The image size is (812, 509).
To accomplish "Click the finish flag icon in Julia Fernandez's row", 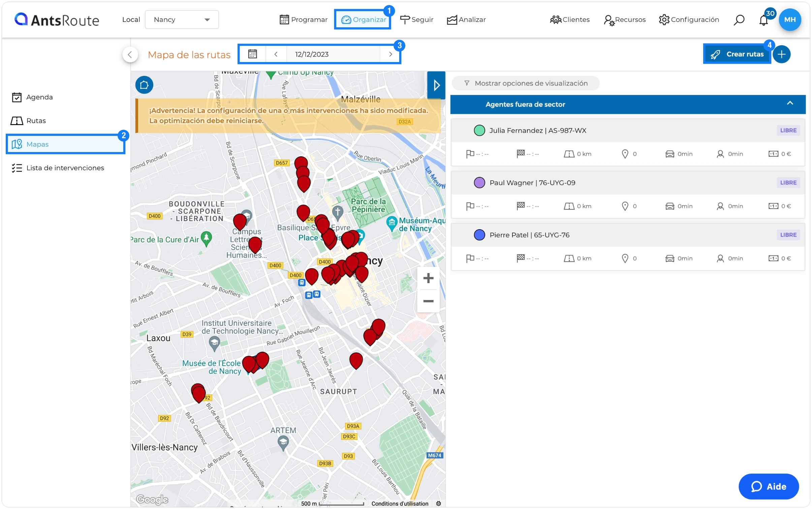I will pyautogui.click(x=521, y=154).
